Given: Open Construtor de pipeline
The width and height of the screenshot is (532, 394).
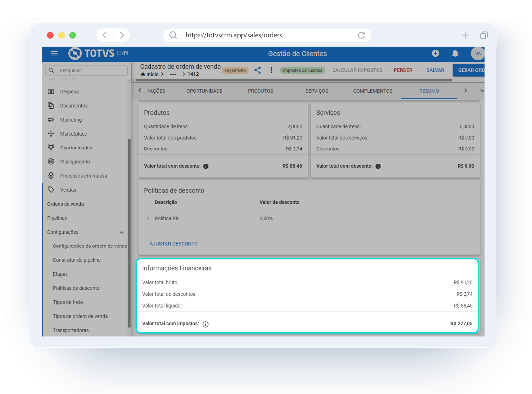Looking at the screenshot, I should point(76,260).
